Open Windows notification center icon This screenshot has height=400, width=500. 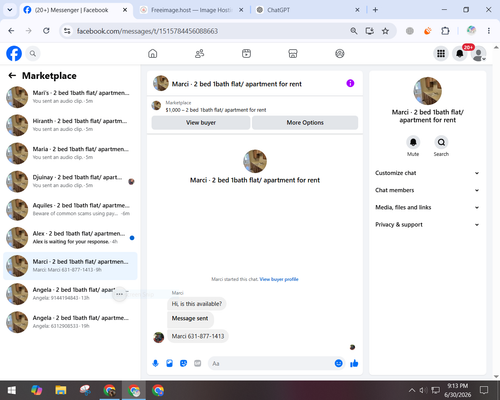pos(484,390)
